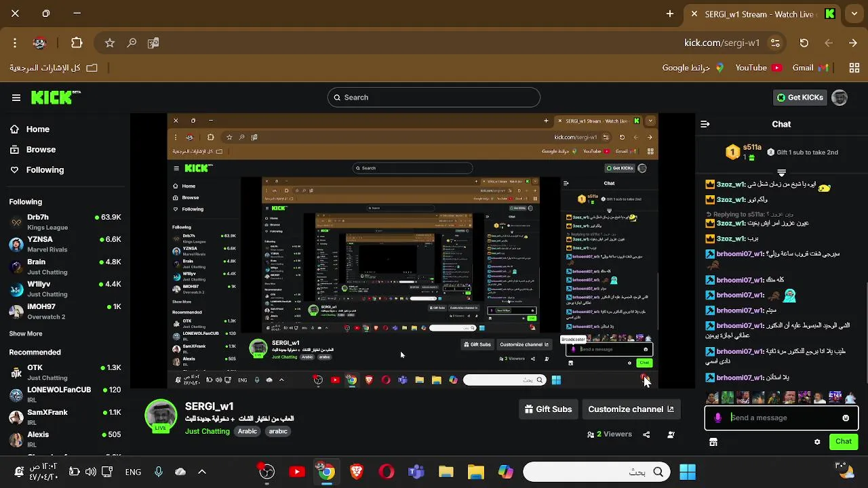Open Copilot from the taskbar

506,472
